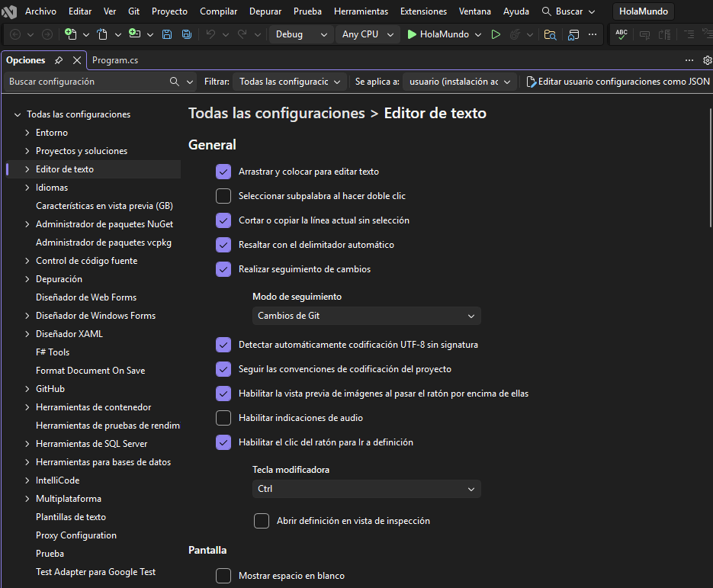Toggle spell checker with ABC check icon
Image resolution: width=713 pixels, height=588 pixels.
point(620,34)
